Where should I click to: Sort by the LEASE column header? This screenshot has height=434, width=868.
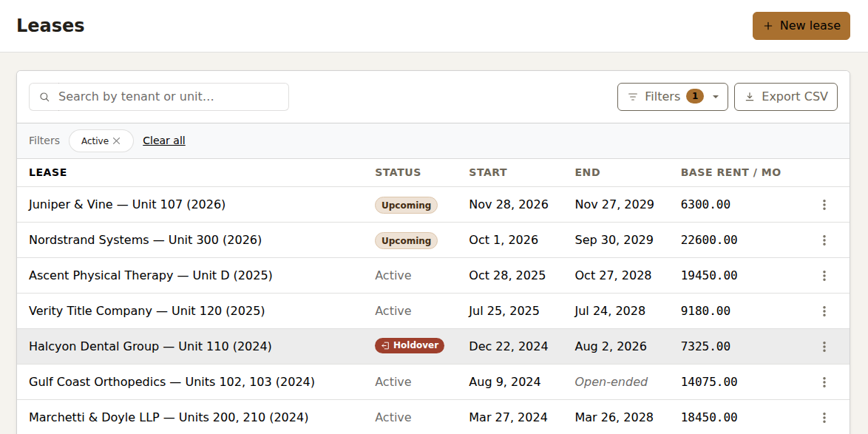(47, 173)
